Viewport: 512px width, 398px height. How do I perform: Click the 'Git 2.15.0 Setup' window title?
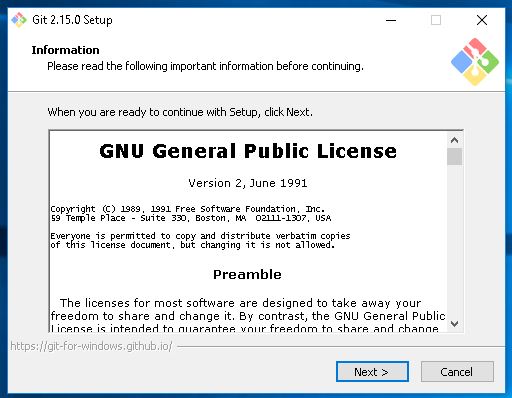[x=72, y=20]
